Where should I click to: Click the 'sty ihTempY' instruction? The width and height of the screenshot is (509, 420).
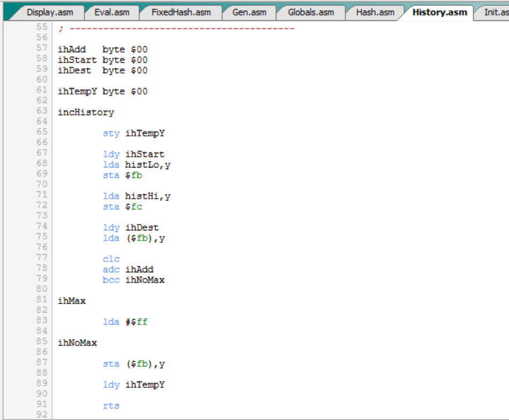(x=134, y=133)
